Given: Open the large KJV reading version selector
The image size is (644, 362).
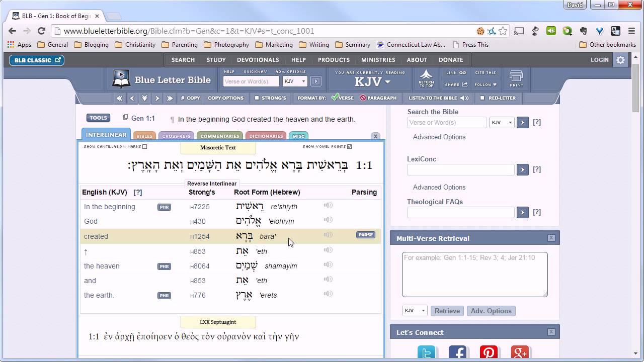Looking at the screenshot, I should point(372,81).
